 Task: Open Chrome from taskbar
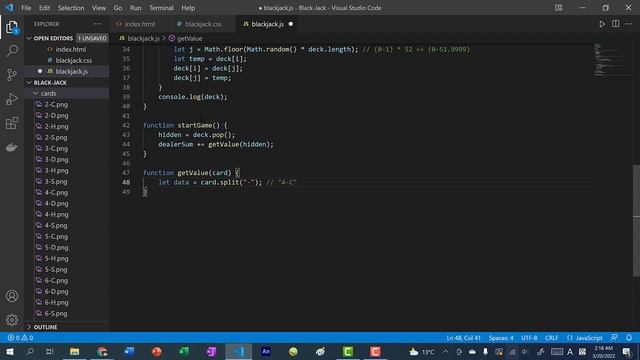102,351
